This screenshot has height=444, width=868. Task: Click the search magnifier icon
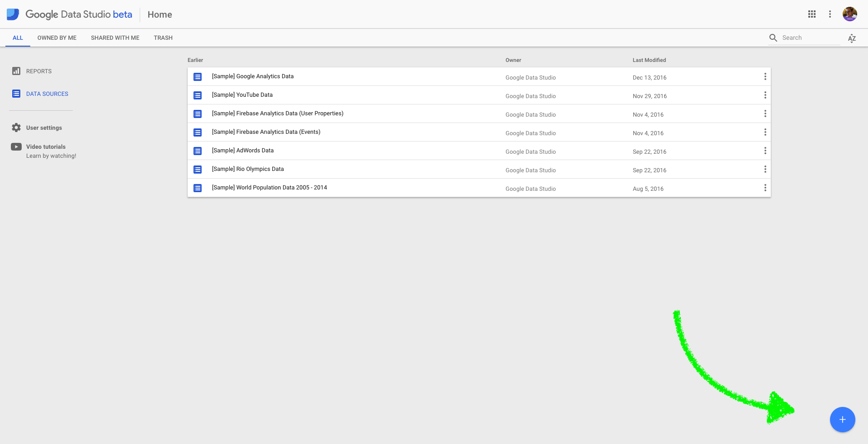pyautogui.click(x=774, y=38)
